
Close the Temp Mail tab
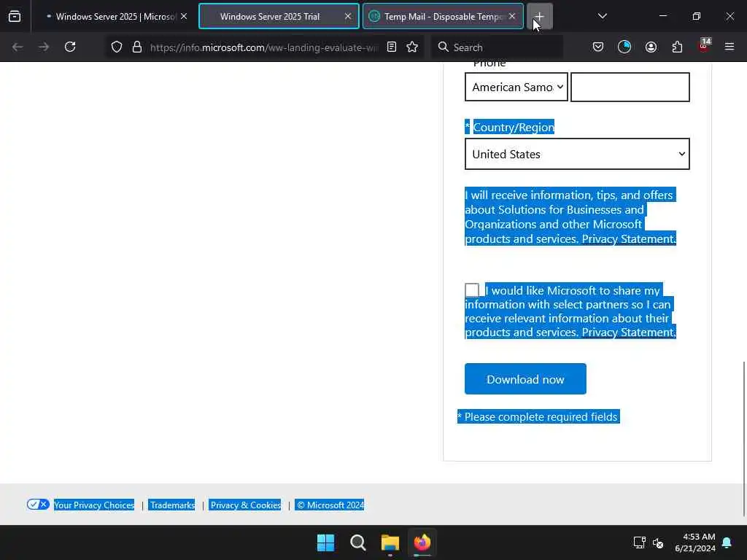pyautogui.click(x=511, y=16)
